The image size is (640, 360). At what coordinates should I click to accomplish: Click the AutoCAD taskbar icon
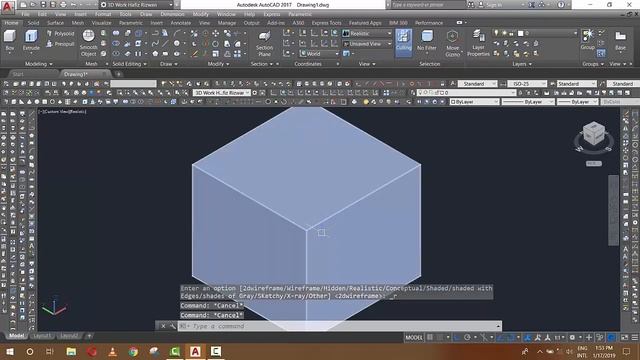[195, 351]
